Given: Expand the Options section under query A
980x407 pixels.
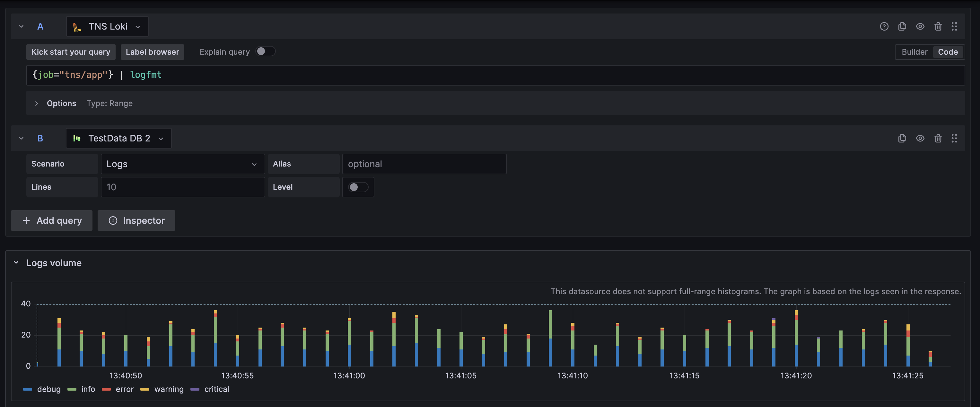Looking at the screenshot, I should (61, 103).
